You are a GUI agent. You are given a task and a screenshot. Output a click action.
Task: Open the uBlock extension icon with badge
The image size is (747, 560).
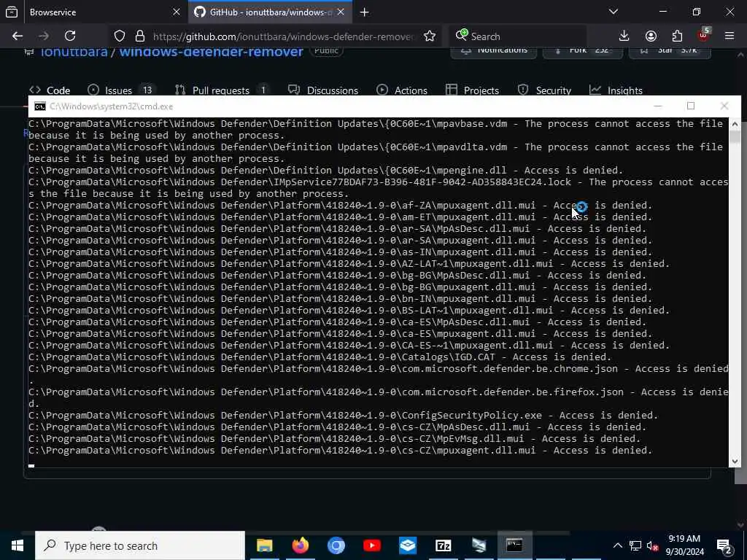pos(704,35)
